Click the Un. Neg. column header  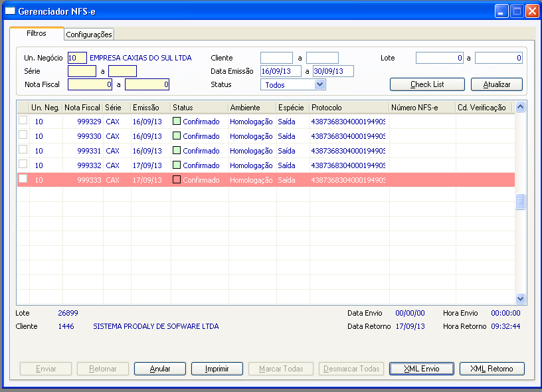[46, 108]
